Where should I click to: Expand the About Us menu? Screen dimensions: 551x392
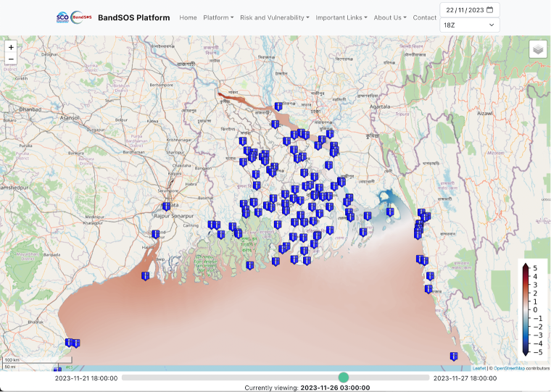[x=390, y=17]
